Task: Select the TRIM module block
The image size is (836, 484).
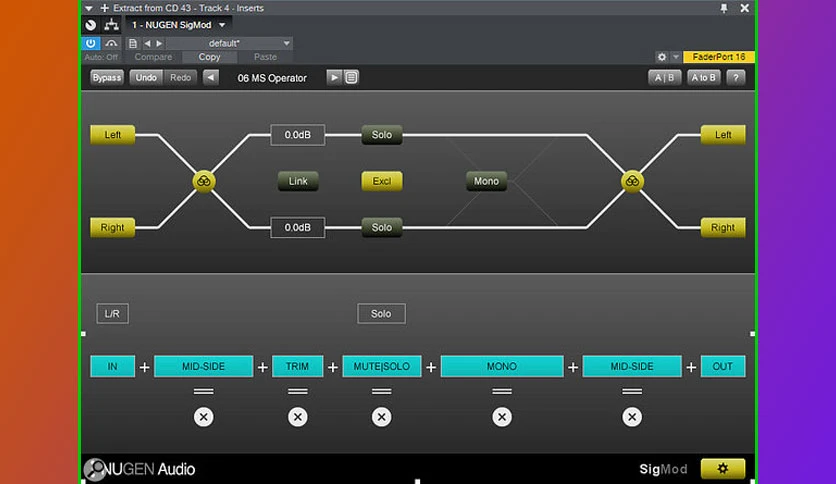Action: tap(298, 366)
